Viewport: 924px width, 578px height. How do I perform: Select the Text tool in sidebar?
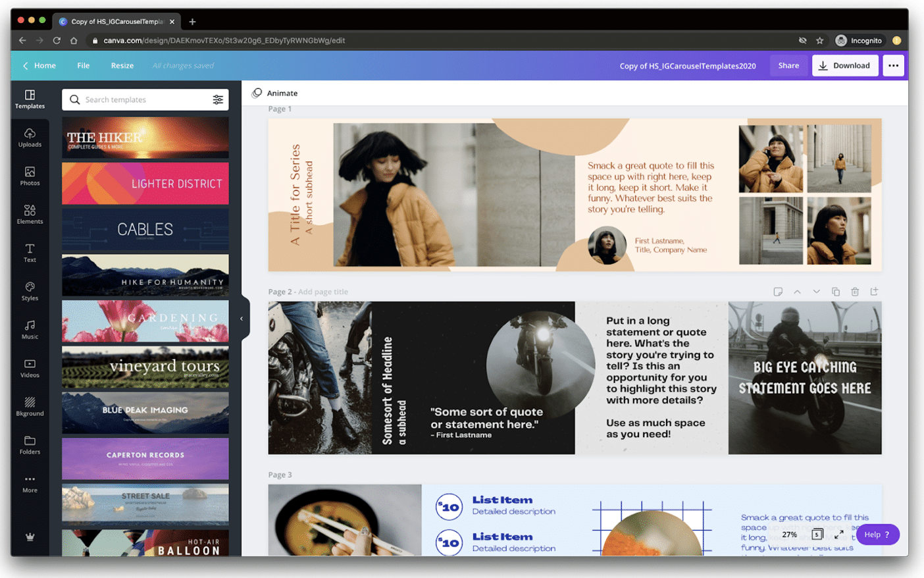tap(30, 253)
